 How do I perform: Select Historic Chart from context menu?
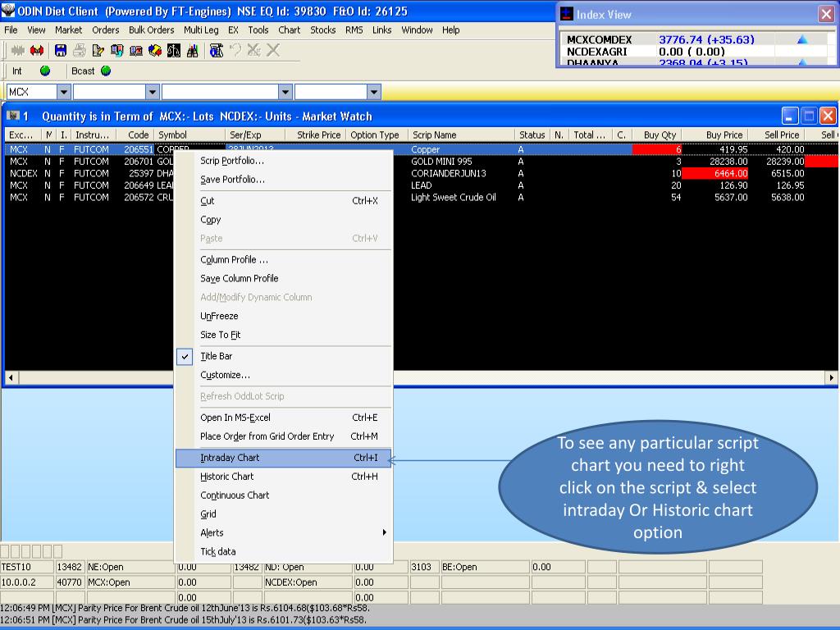tap(284, 477)
